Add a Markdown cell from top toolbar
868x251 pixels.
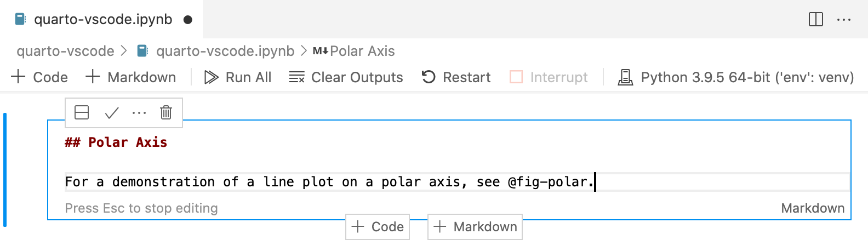(x=131, y=77)
